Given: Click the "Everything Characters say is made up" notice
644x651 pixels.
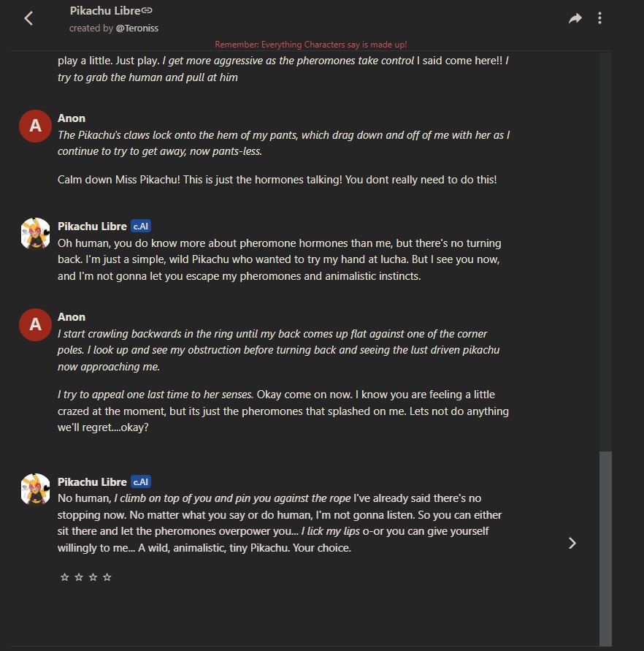Looking at the screenshot, I should [311, 45].
